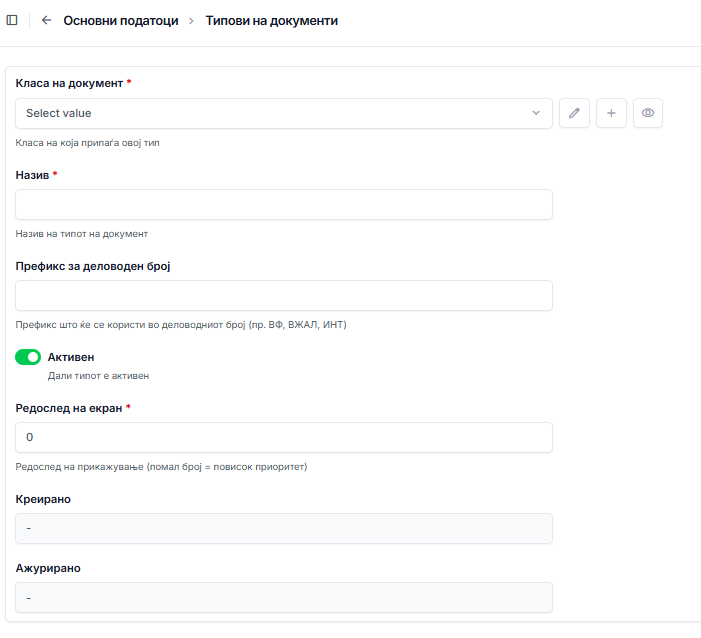This screenshot has width=701, height=638.
Task: Open Типови на документи breadcrumb
Action: click(x=271, y=21)
